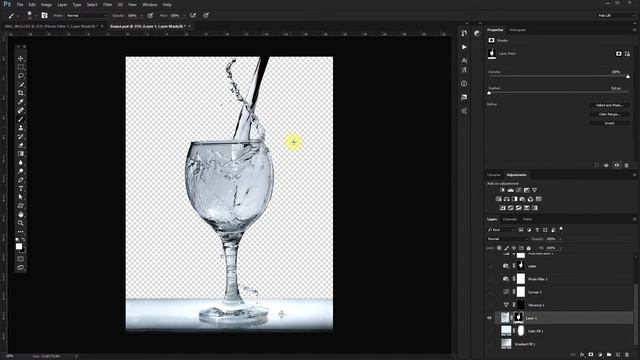Select the Brush tool in toolbox
This screenshot has height=360, width=640.
(x=20, y=119)
